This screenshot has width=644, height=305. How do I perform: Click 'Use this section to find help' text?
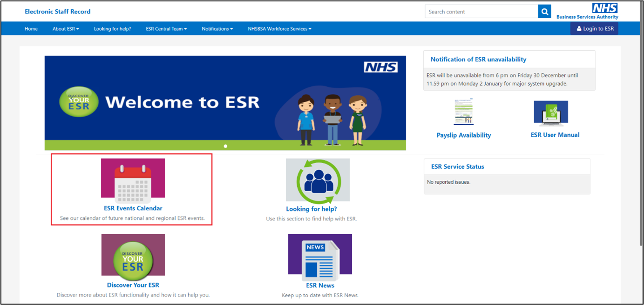click(x=311, y=219)
